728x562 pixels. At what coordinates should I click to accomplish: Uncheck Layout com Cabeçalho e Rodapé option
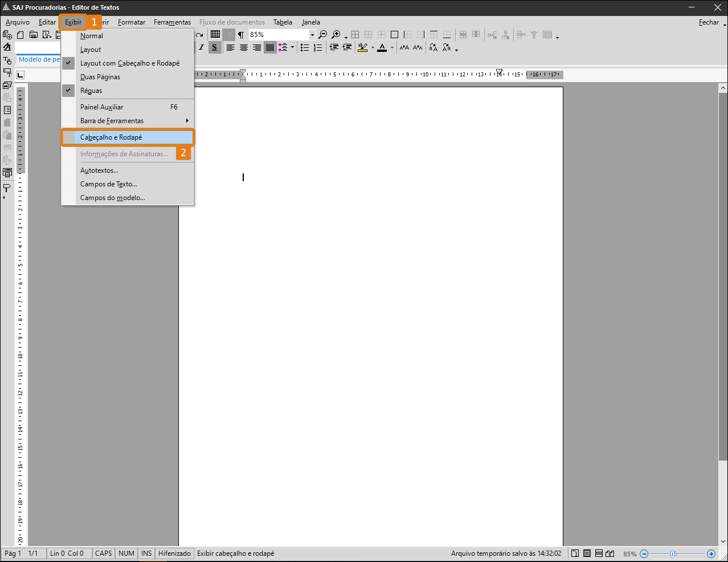click(x=129, y=63)
